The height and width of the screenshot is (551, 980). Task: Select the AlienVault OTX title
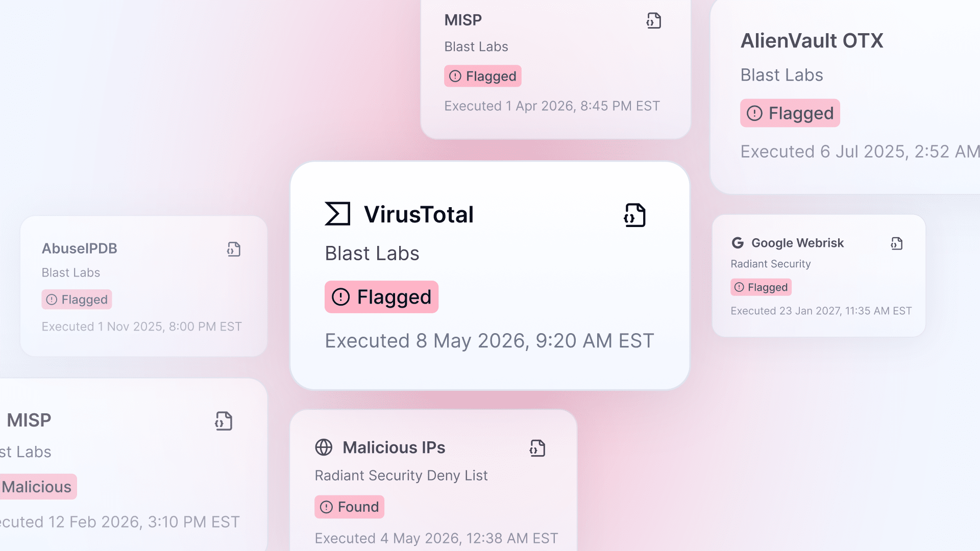pos(812,41)
